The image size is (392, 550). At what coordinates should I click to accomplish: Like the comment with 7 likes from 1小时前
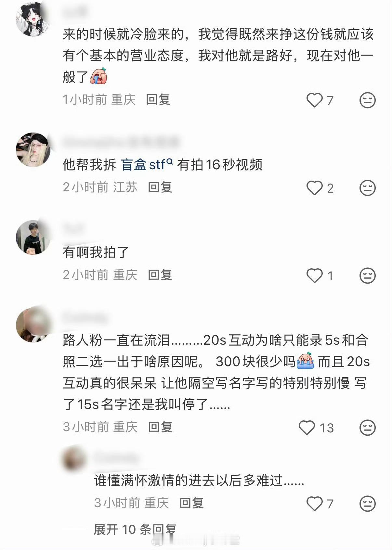[x=314, y=100]
